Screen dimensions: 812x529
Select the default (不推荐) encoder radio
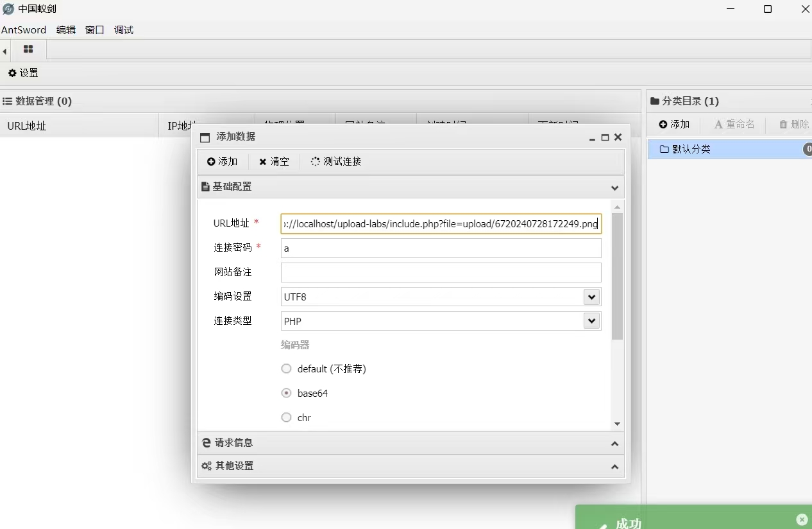point(287,369)
